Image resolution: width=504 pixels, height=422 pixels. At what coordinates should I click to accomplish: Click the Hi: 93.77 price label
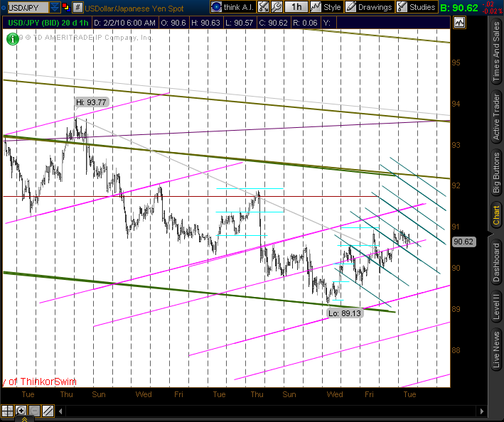(x=91, y=102)
